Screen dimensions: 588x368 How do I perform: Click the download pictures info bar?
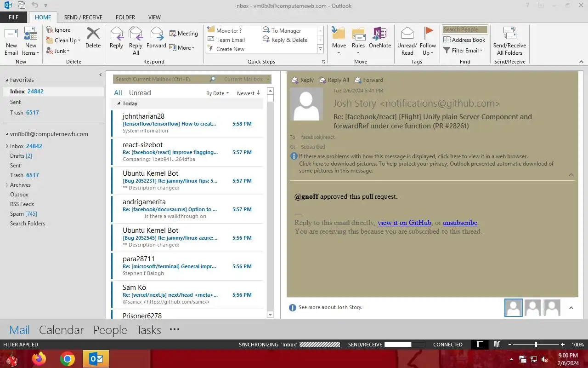[x=426, y=167]
